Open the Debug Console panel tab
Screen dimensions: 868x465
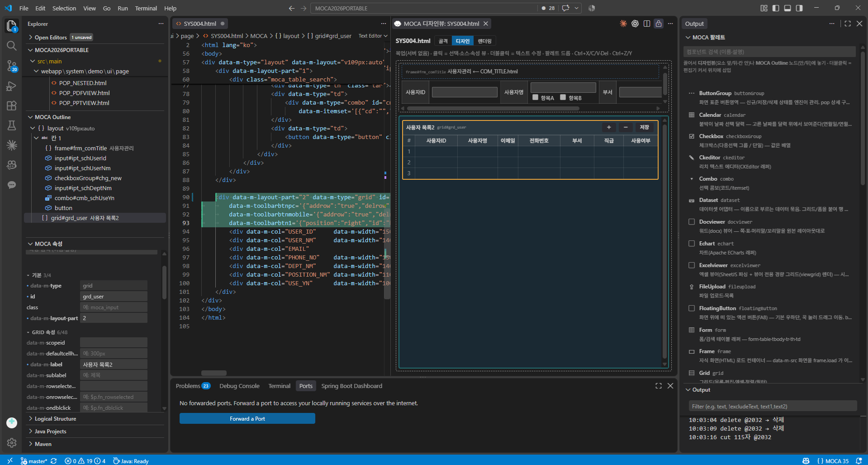click(239, 386)
